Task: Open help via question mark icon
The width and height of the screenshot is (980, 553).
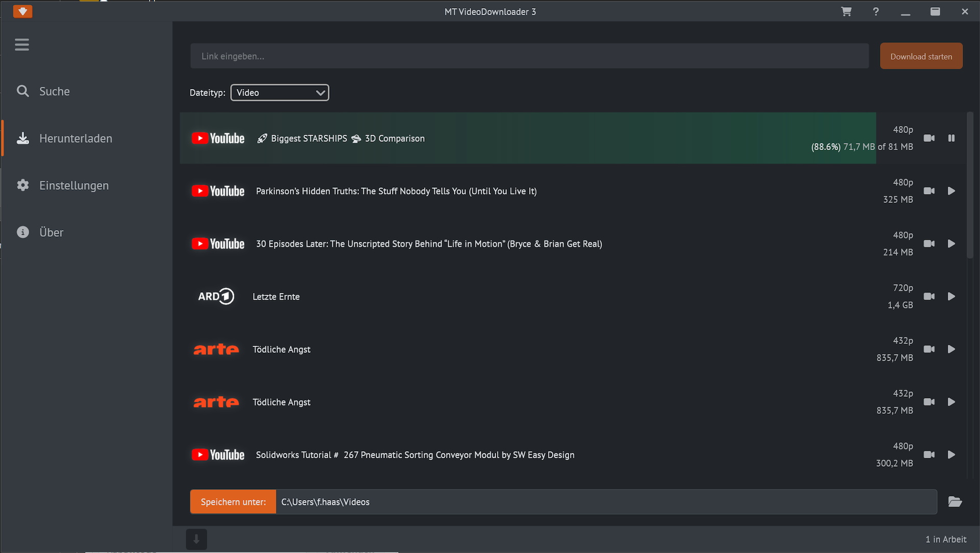Action: point(876,11)
